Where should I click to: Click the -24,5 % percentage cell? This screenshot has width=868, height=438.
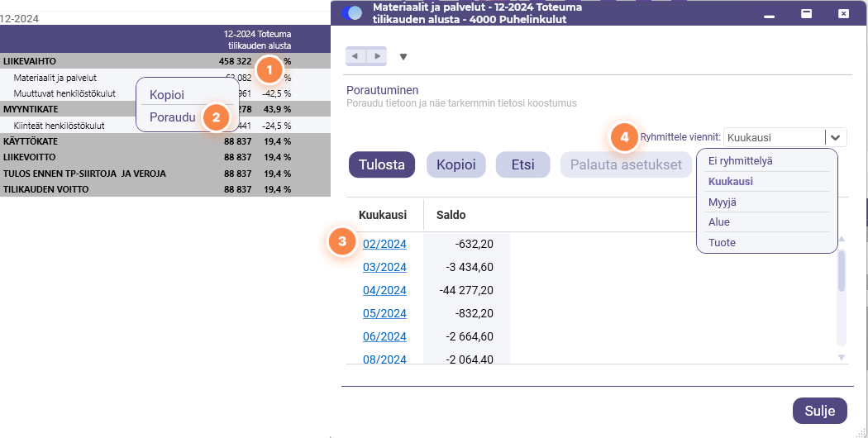point(277,125)
